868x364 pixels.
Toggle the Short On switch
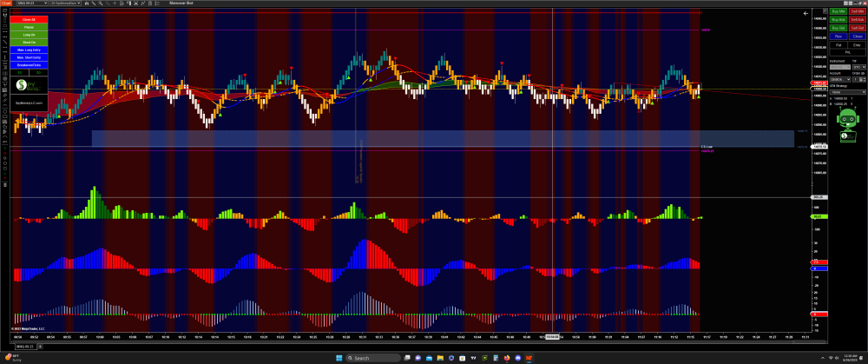pyautogui.click(x=29, y=41)
